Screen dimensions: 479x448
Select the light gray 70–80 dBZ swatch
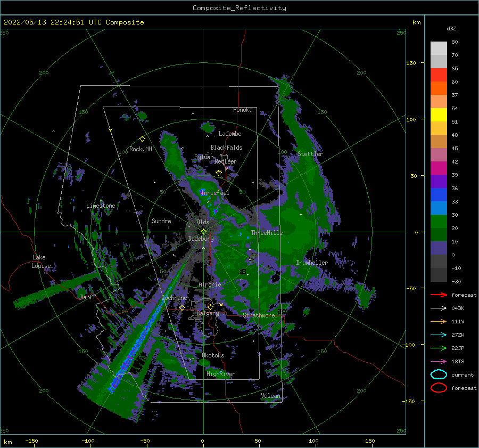439,48
